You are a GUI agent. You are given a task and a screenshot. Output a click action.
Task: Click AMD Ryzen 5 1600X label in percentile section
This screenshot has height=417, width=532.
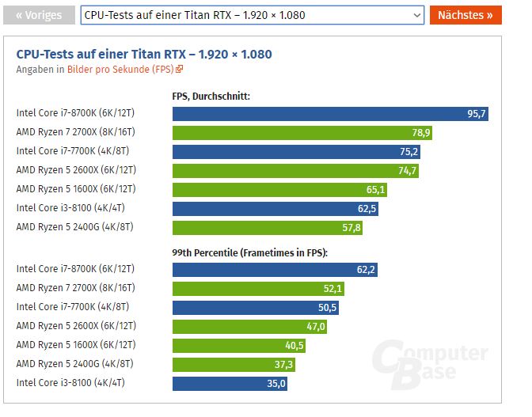tap(76, 345)
